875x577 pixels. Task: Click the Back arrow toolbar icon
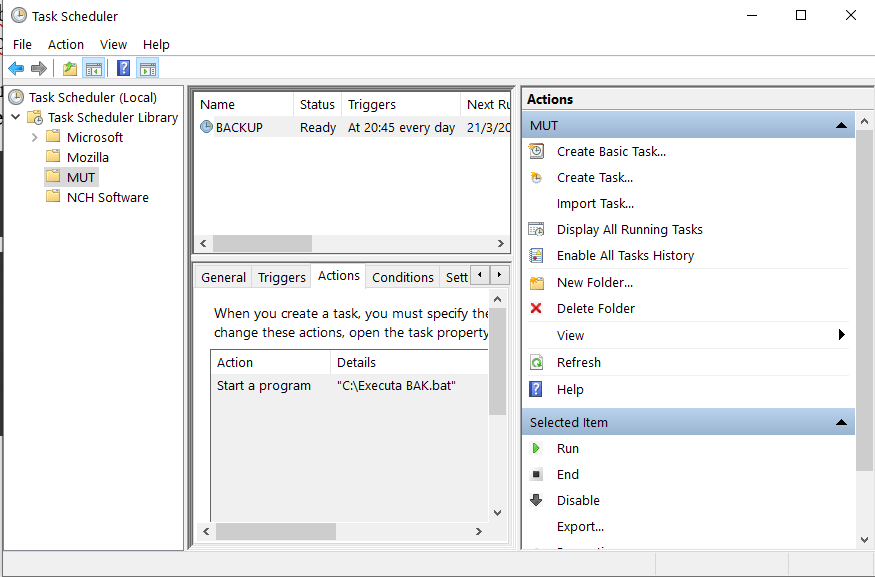click(x=16, y=68)
